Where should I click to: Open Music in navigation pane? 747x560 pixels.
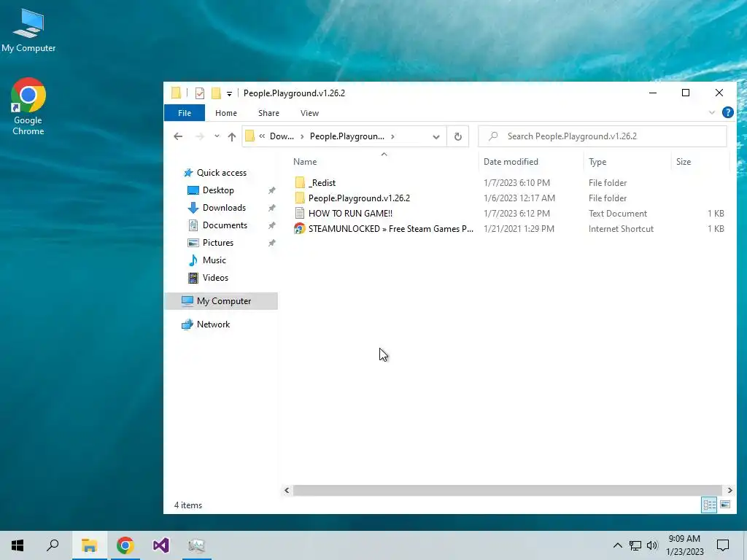[x=214, y=260]
